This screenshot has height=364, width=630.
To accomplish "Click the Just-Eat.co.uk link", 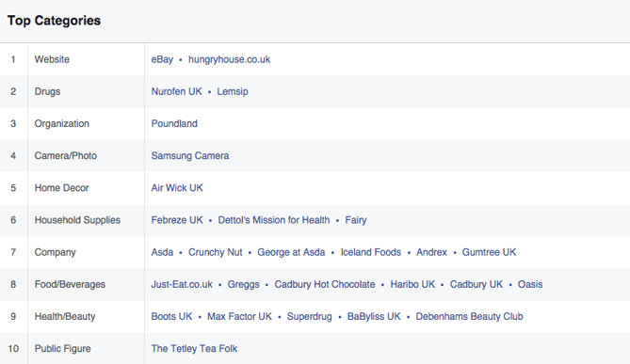I will (x=182, y=284).
